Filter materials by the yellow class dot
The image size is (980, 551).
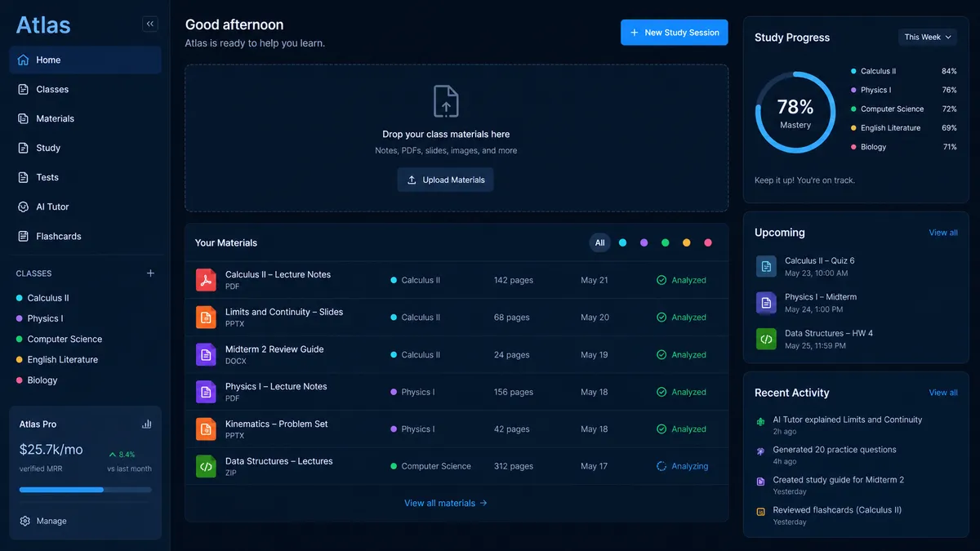click(x=686, y=242)
